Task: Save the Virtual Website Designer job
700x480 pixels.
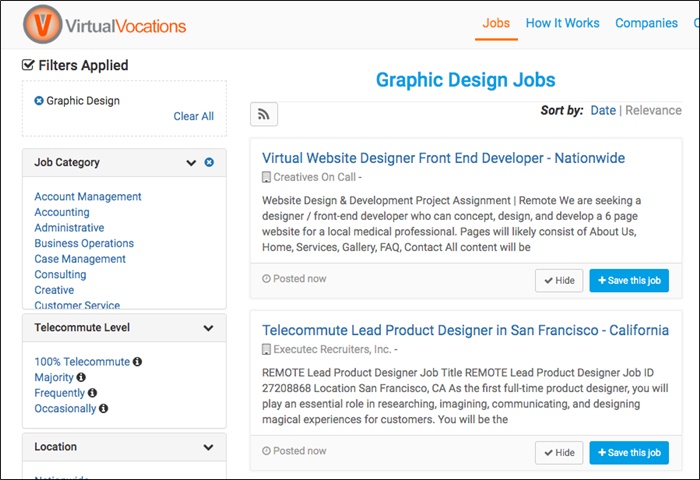Action: pyautogui.click(x=629, y=281)
